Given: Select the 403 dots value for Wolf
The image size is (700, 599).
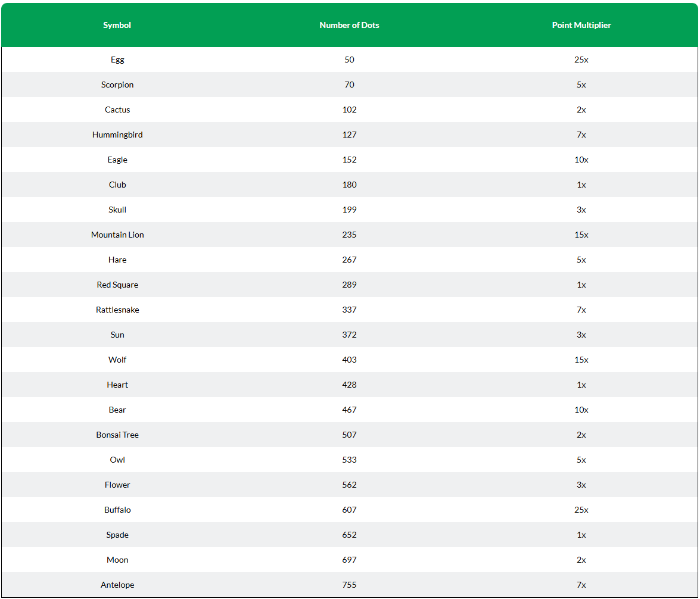Looking at the screenshot, I should pos(349,360).
